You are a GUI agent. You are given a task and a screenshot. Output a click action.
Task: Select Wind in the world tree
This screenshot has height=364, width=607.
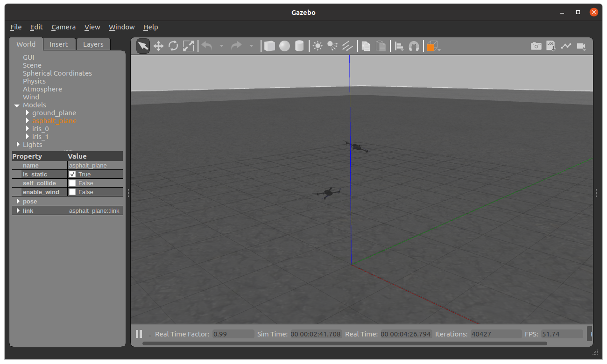click(x=31, y=97)
